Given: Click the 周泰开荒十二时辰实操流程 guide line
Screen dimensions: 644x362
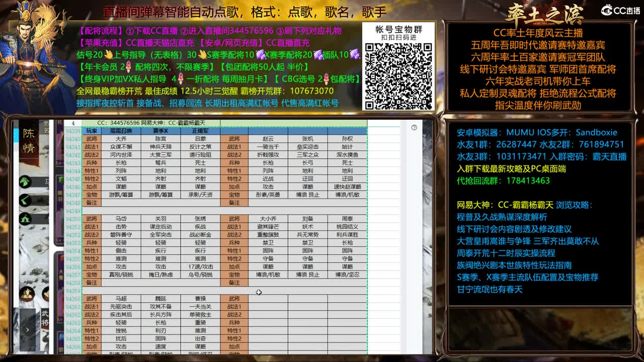Looking at the screenshot, I should pos(506,253).
